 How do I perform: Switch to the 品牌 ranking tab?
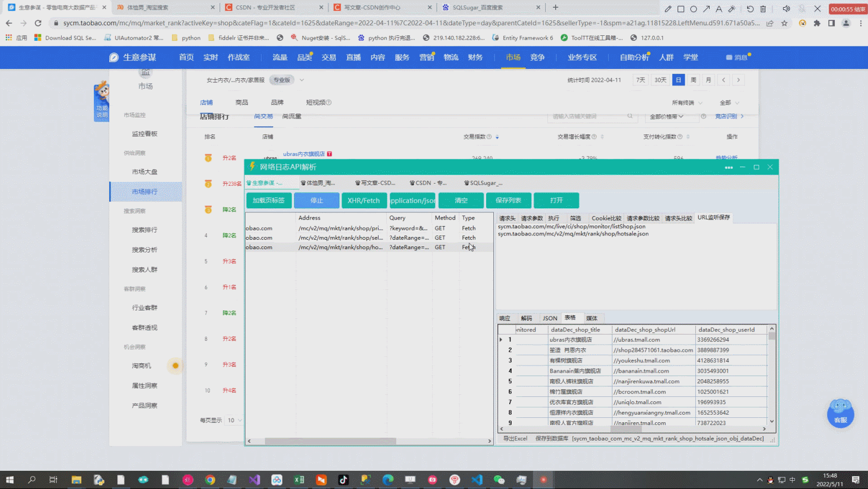tap(277, 103)
